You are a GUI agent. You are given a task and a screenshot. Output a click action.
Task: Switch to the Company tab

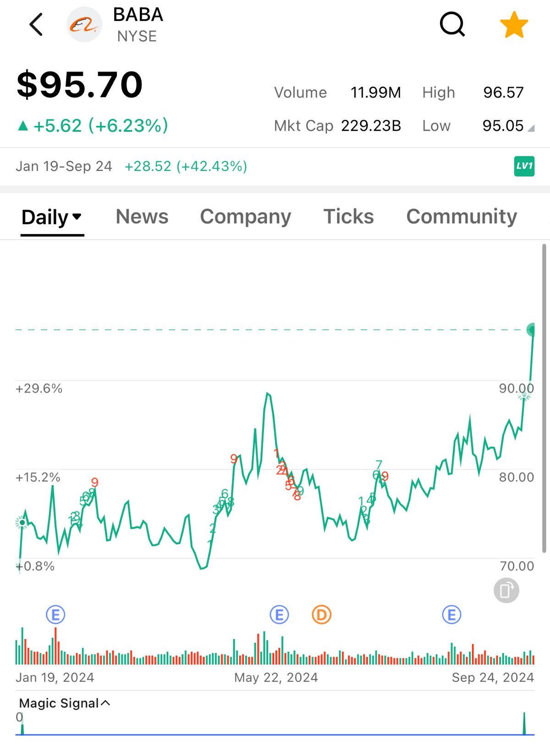coord(245,217)
